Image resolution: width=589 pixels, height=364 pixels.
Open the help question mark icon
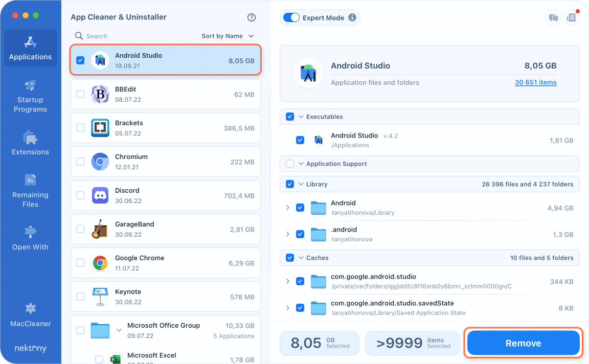click(x=251, y=17)
